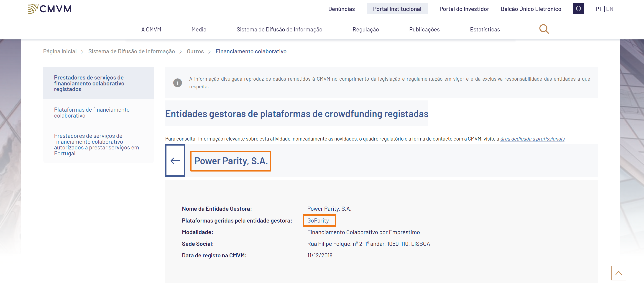
Task: Click the Modalidade label
Action: point(197,232)
